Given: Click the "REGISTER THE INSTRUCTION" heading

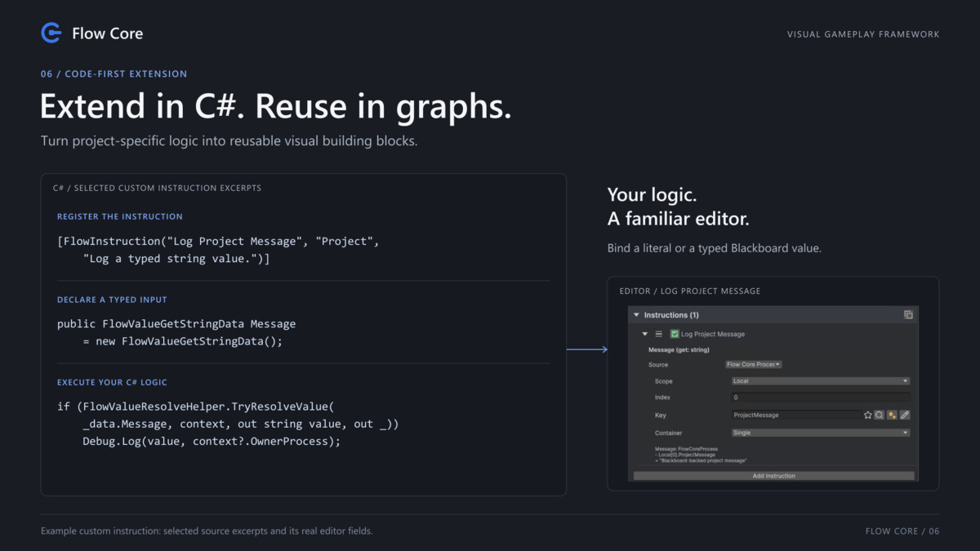Looking at the screenshot, I should [120, 216].
